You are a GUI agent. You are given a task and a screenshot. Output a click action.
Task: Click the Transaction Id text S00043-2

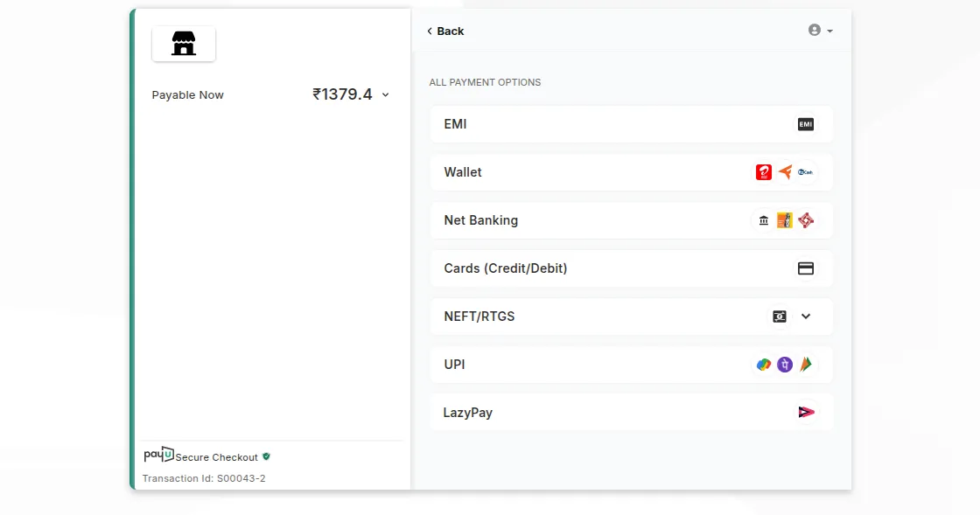[204, 478]
